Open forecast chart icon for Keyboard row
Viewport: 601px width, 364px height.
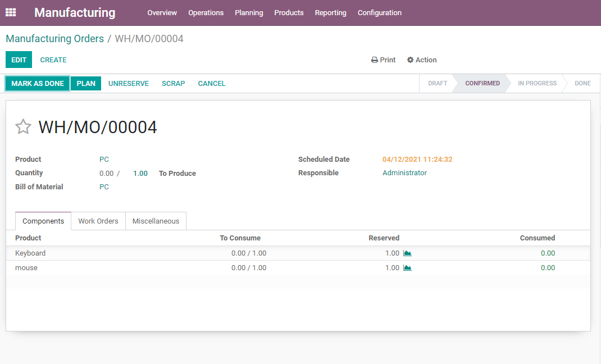[407, 253]
